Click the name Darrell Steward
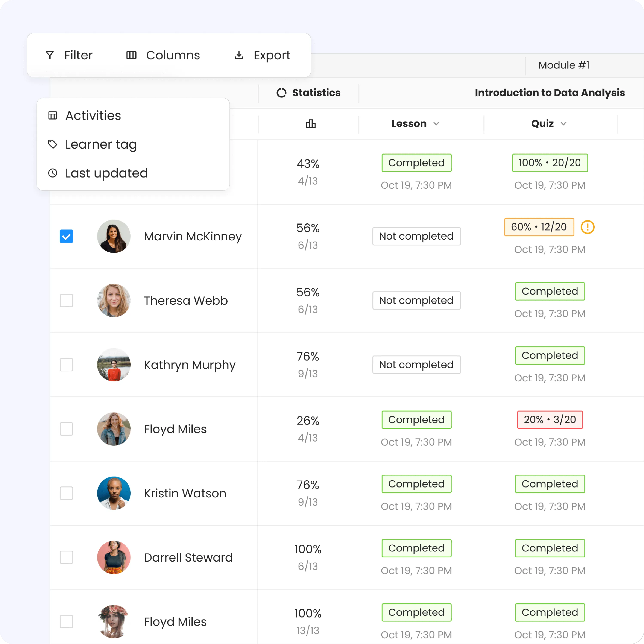 (188, 558)
